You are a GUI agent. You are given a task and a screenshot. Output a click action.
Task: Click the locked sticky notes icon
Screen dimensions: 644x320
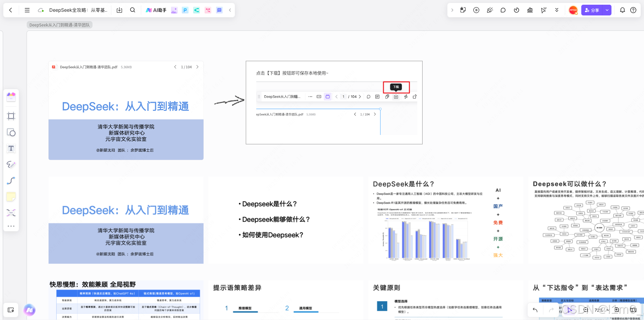click(x=463, y=10)
